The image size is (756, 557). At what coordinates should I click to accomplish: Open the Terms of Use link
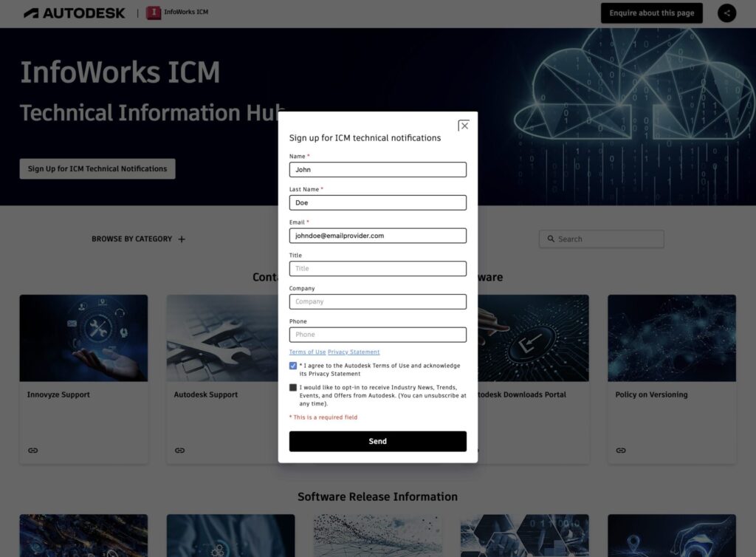(x=307, y=351)
